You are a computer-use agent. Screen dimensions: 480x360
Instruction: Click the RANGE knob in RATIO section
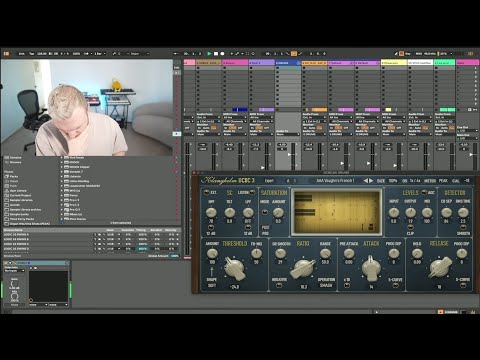click(x=325, y=254)
